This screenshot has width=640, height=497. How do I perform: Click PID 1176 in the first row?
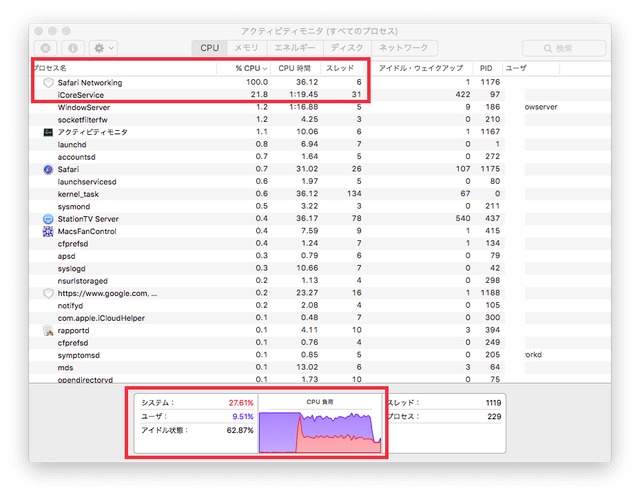[x=490, y=82]
